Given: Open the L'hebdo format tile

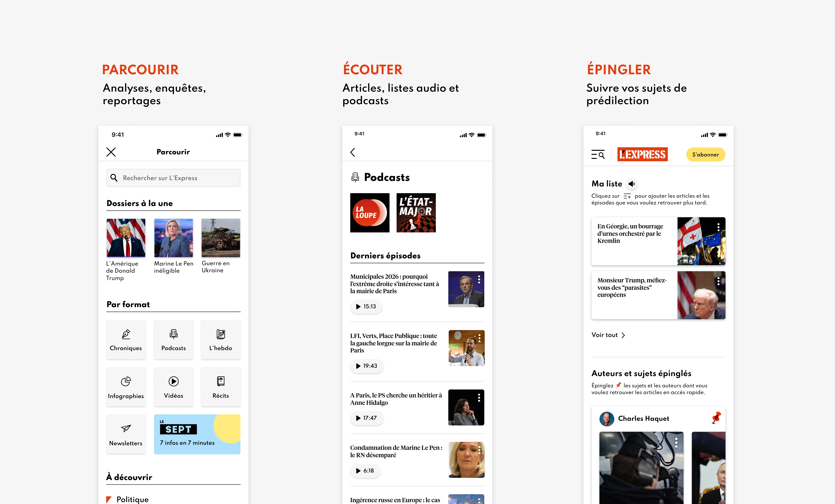Looking at the screenshot, I should point(221,340).
